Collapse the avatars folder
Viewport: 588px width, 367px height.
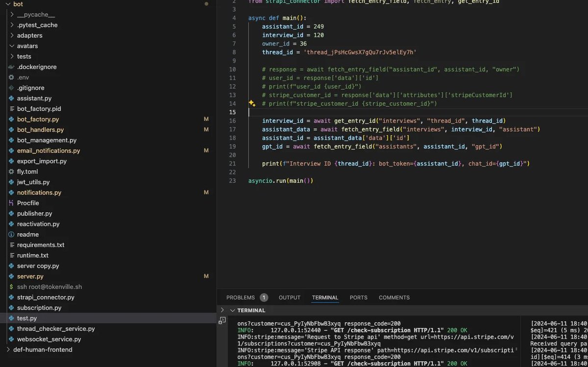tap(12, 46)
